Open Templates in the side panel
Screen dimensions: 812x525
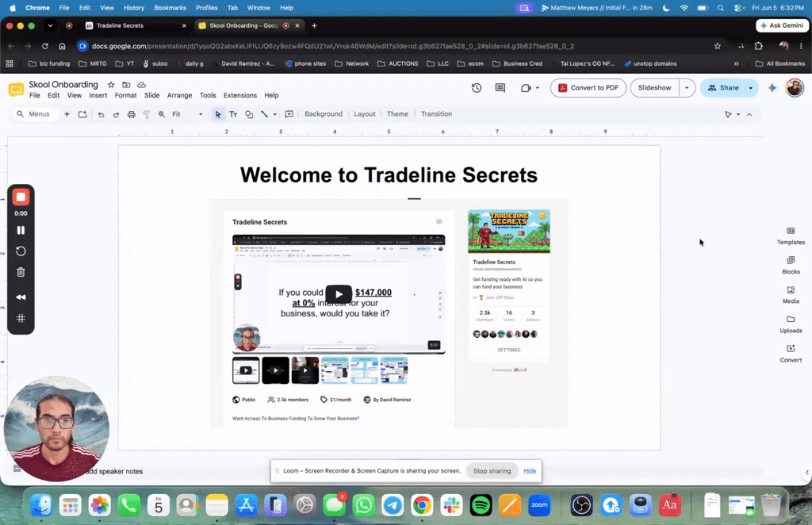pyautogui.click(x=791, y=236)
